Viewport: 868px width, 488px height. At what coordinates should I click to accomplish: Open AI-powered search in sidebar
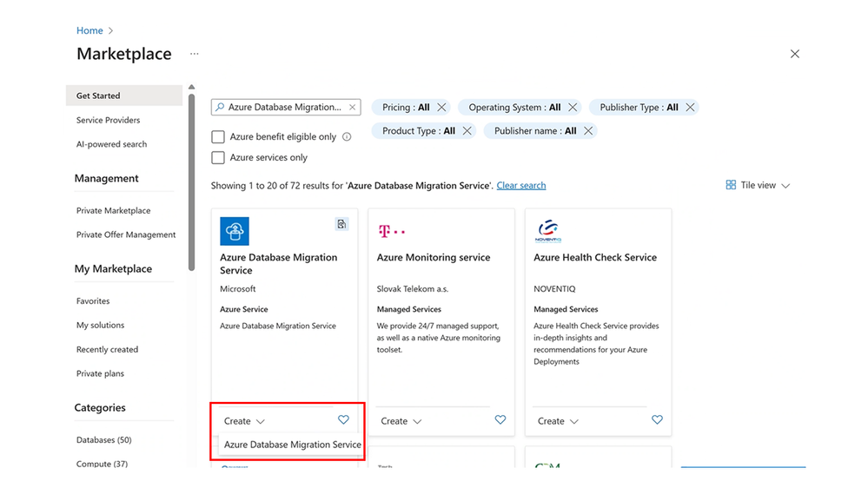click(111, 144)
